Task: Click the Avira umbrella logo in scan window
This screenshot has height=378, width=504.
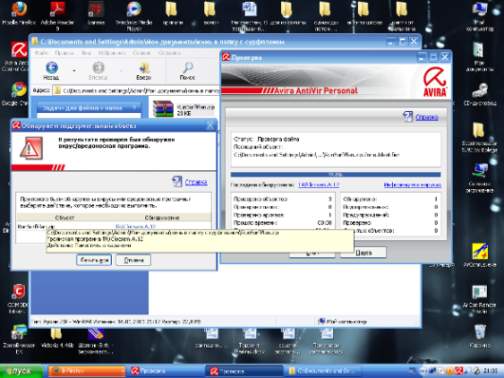Action: click(x=435, y=82)
